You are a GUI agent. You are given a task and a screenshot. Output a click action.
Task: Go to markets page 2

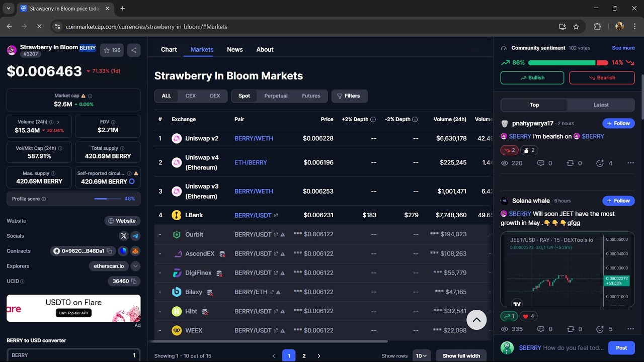[304, 356]
